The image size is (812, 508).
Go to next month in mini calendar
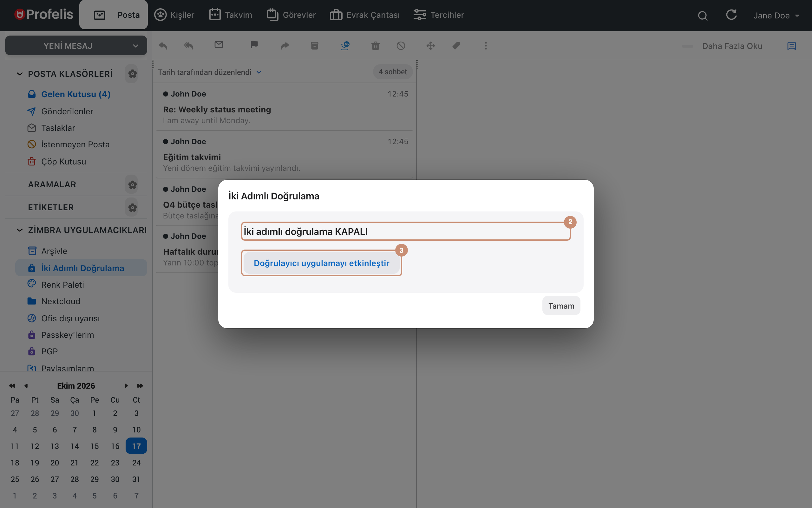coord(126,386)
